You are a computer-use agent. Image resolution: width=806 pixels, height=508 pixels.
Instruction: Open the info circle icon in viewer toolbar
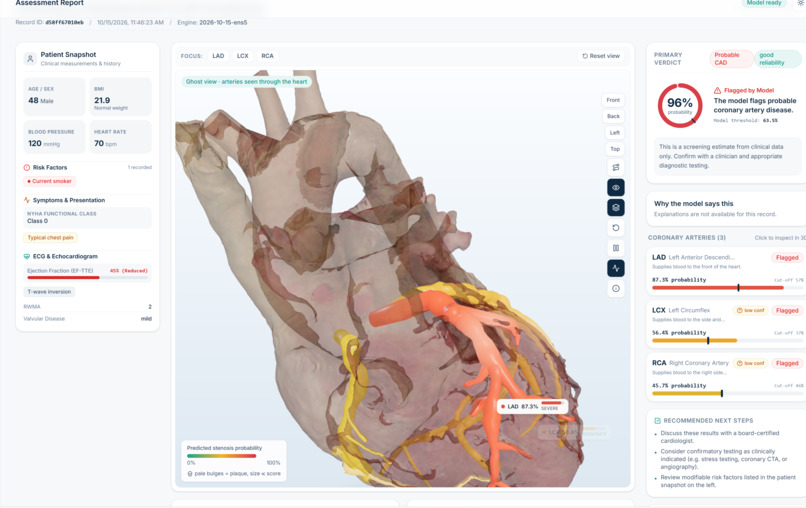click(615, 288)
